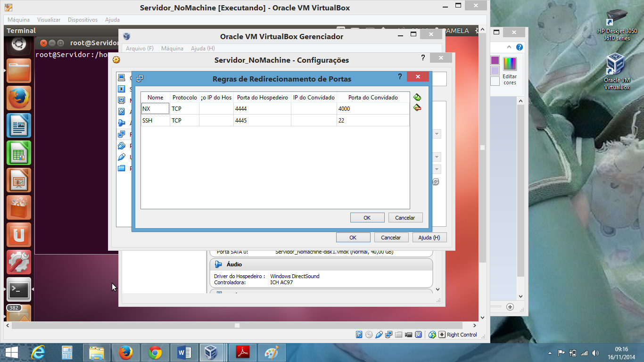Open Ubuntu One launcher icon
Screen dimensions: 644x362
pos(19,235)
